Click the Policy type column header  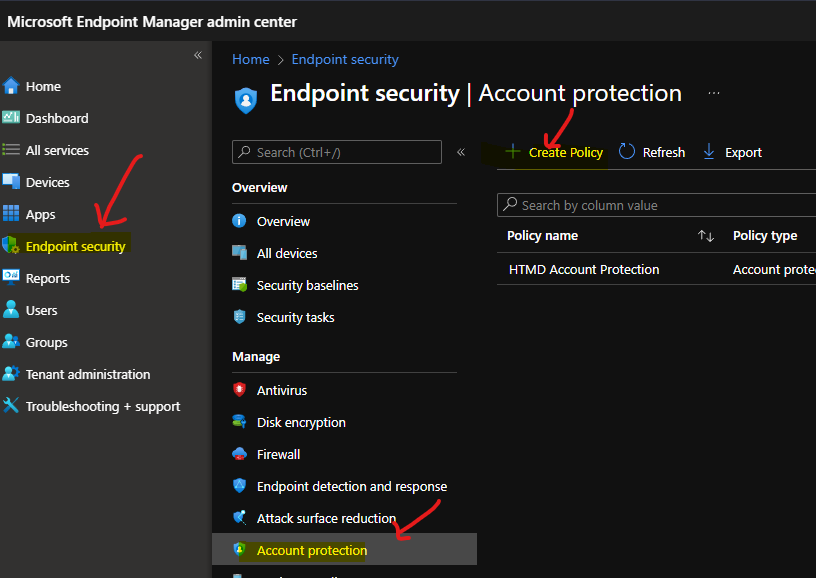[x=765, y=236]
